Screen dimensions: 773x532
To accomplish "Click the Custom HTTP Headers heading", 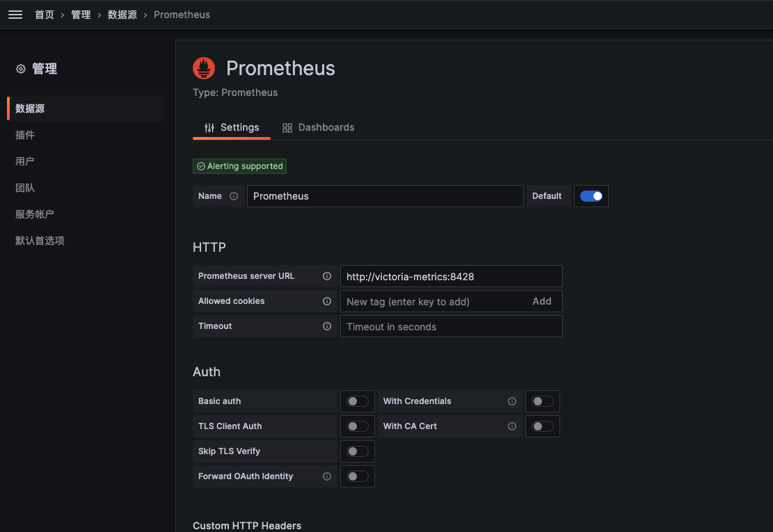I will 247,526.
